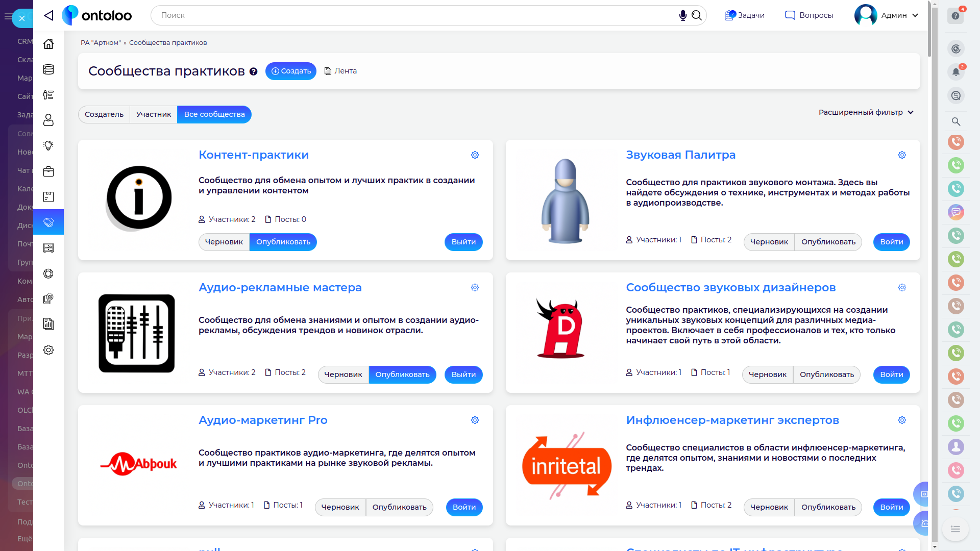Viewport: 980px width, 551px height.
Task: Expand the Расширенный фильтр dropdown
Action: (866, 112)
